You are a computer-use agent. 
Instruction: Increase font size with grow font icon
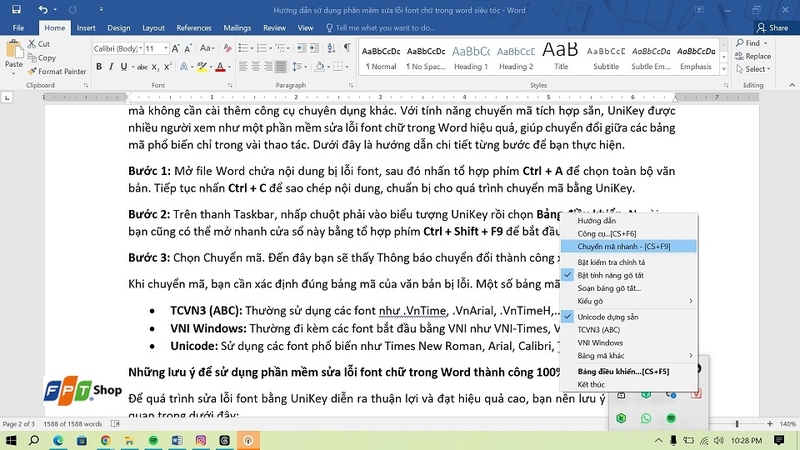click(x=176, y=48)
